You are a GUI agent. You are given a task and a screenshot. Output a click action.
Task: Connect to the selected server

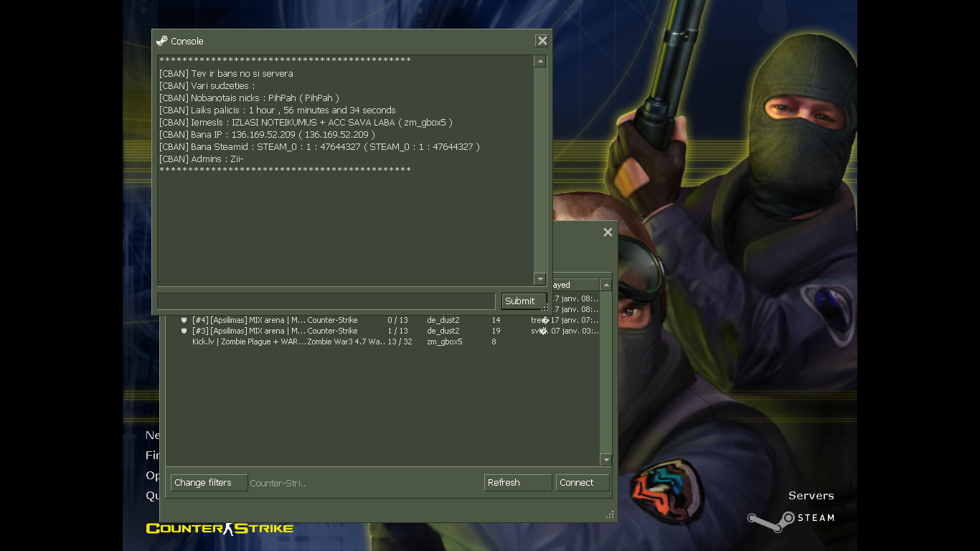point(583,483)
